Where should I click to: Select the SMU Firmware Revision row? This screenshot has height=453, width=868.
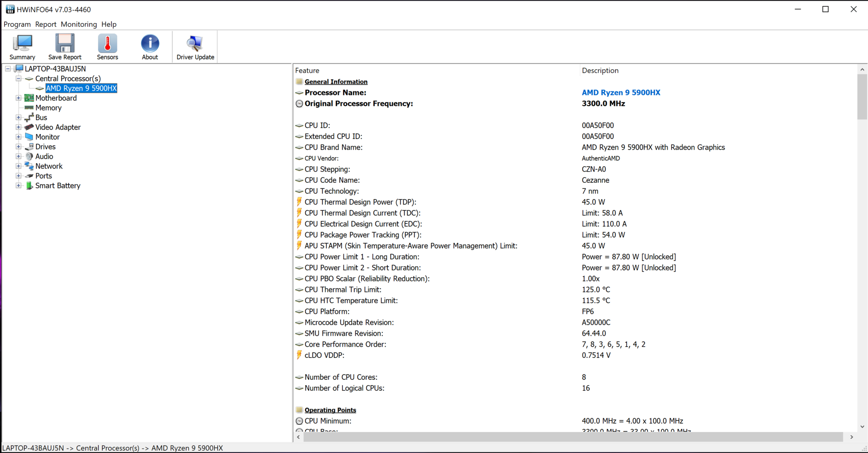575,334
